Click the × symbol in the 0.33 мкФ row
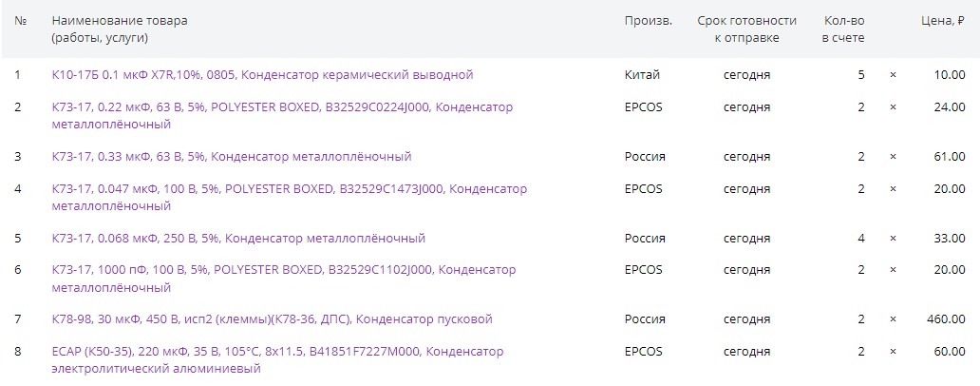Viewport: 980px width, 386px height. pyautogui.click(x=893, y=156)
